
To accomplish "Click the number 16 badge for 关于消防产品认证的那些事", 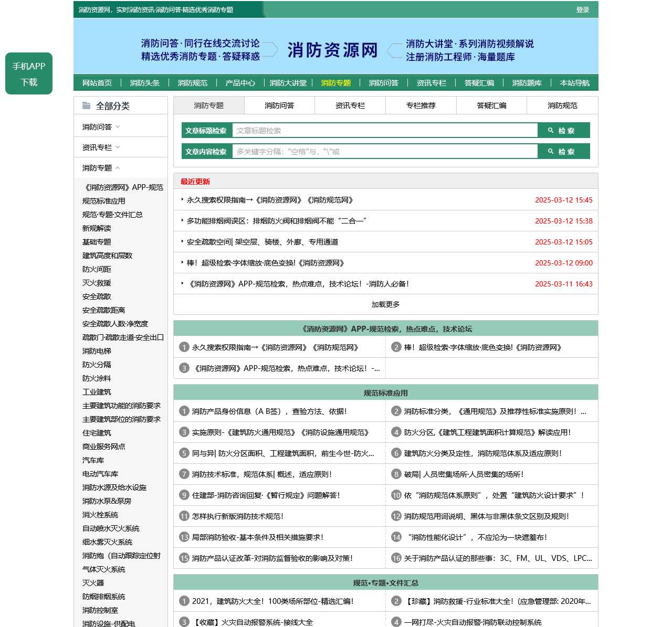I will [396, 558].
